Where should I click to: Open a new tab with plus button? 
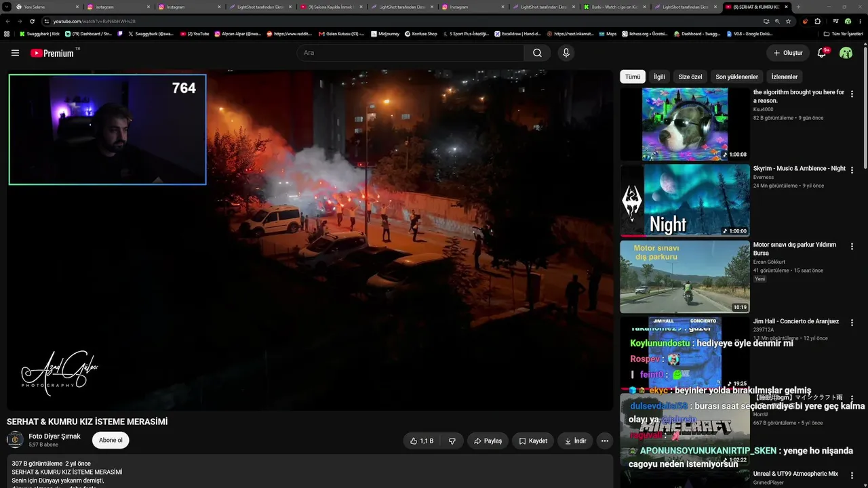[798, 7]
